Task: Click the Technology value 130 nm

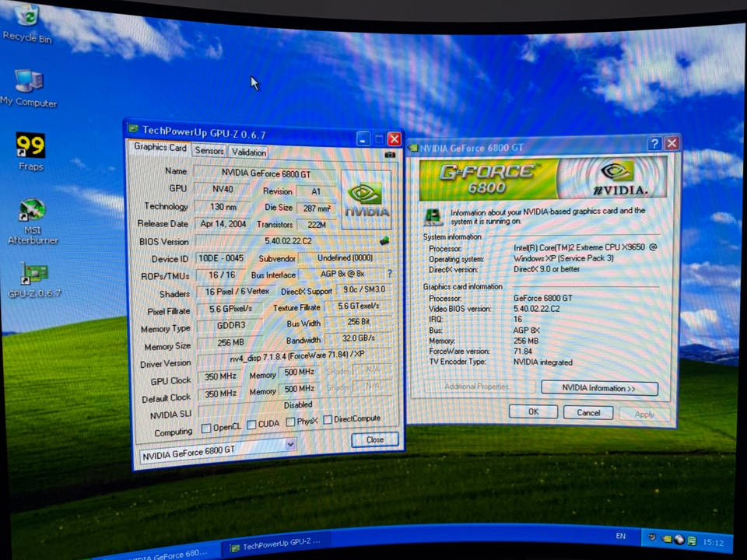Action: [x=223, y=207]
